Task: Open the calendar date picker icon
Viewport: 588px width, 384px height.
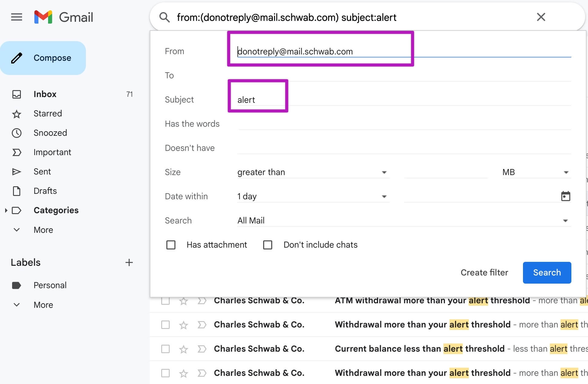Action: [566, 196]
